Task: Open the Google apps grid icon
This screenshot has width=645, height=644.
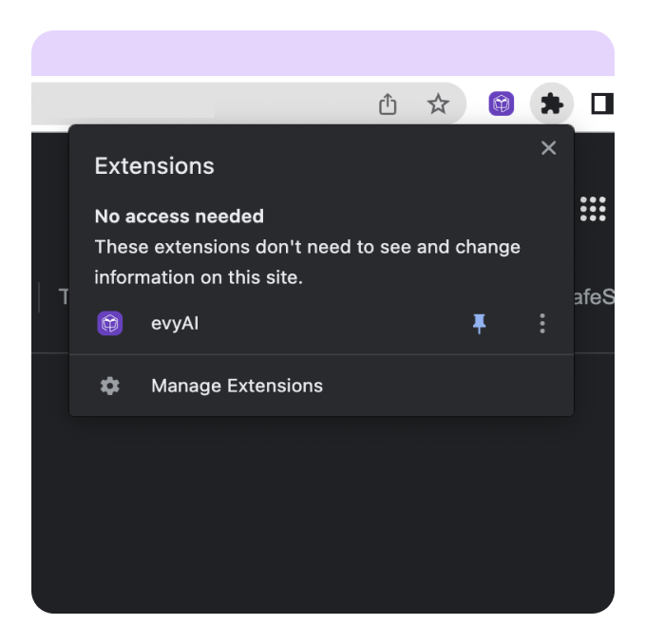Action: coord(593,209)
